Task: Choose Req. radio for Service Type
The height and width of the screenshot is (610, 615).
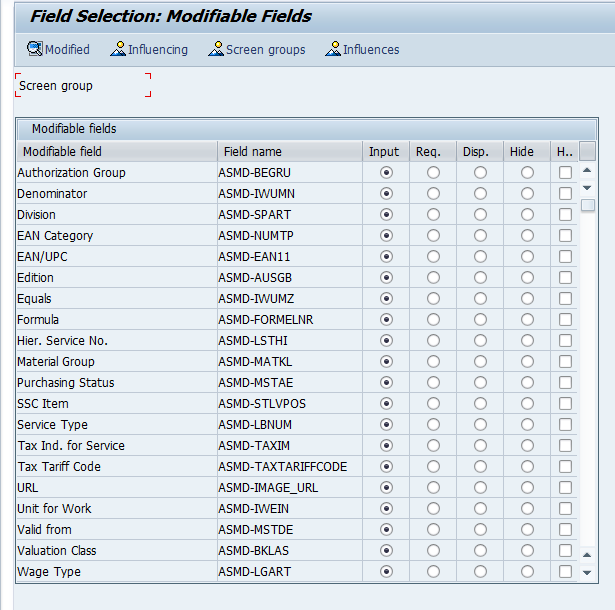Action: click(433, 425)
